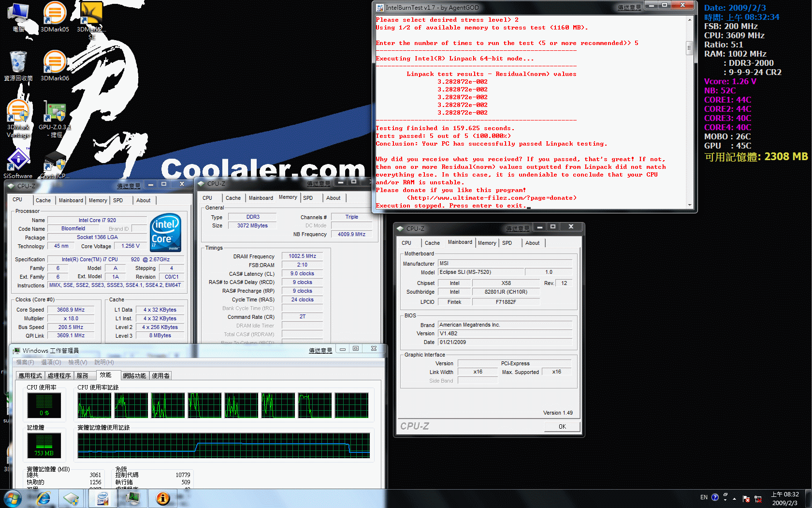Open the Action Center flag tray icon

746,499
